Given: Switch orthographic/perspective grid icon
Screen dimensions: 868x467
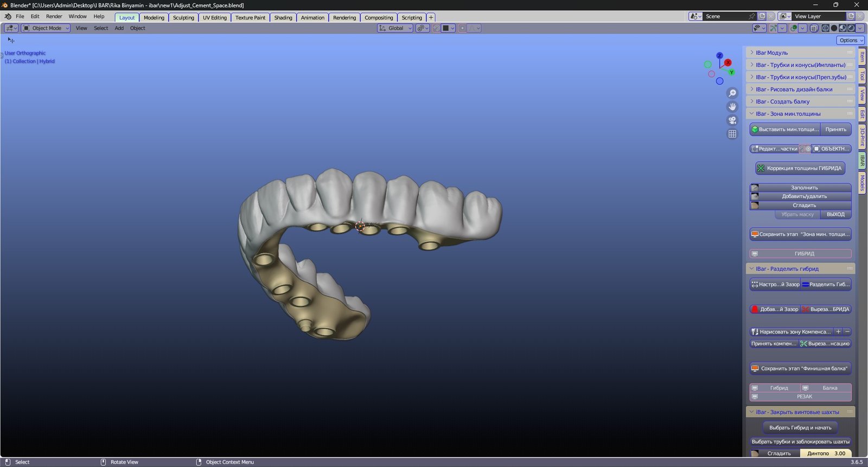Looking at the screenshot, I should tap(732, 134).
